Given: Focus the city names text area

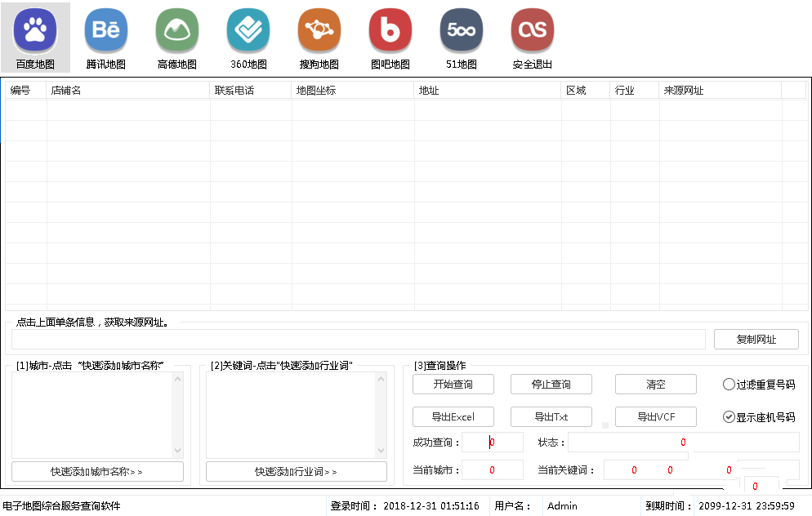Looking at the screenshot, I should point(97,415).
